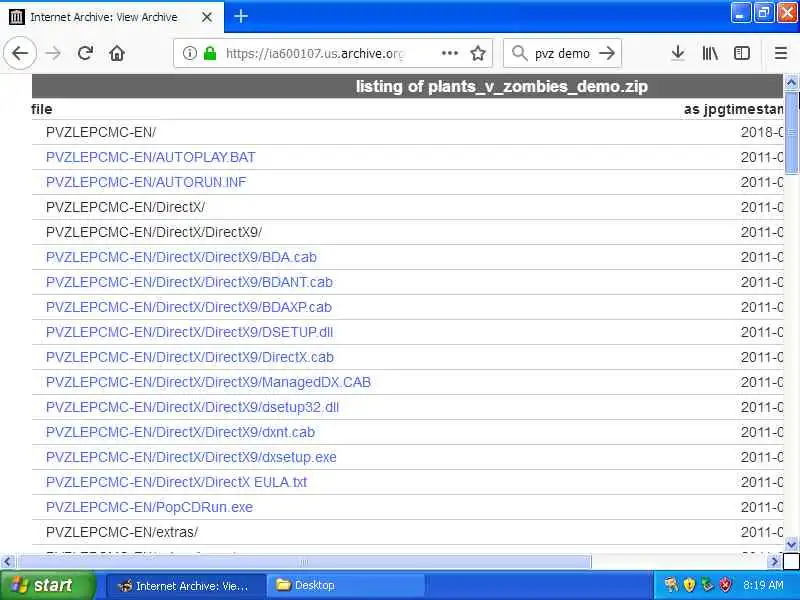The height and width of the screenshot is (600, 800).
Task: Open BDAXP.cab file link
Action: (x=189, y=307)
